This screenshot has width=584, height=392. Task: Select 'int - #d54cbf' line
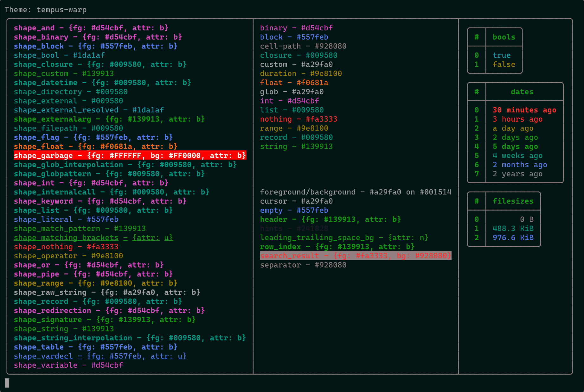tap(290, 101)
